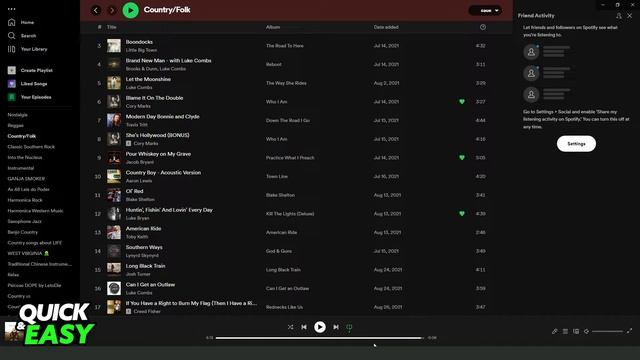
Task: Click add friends icon in Friend Activity
Action: click(619, 16)
